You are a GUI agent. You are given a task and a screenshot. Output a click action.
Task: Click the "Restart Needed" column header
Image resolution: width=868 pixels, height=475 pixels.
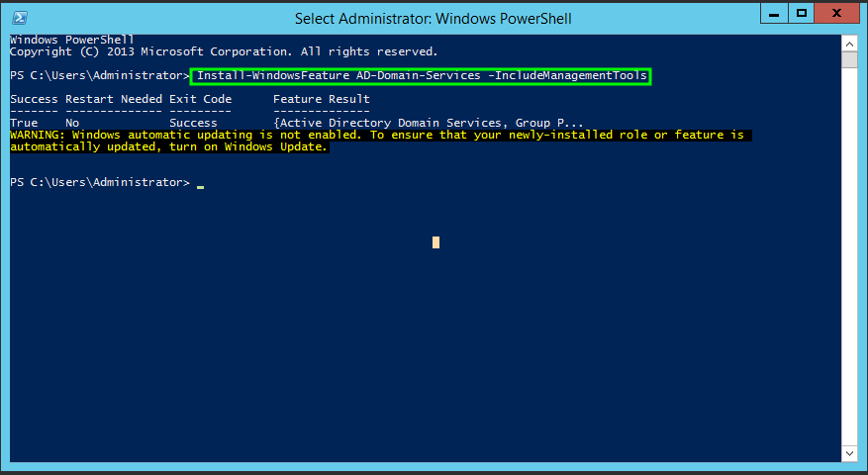pyautogui.click(x=114, y=99)
